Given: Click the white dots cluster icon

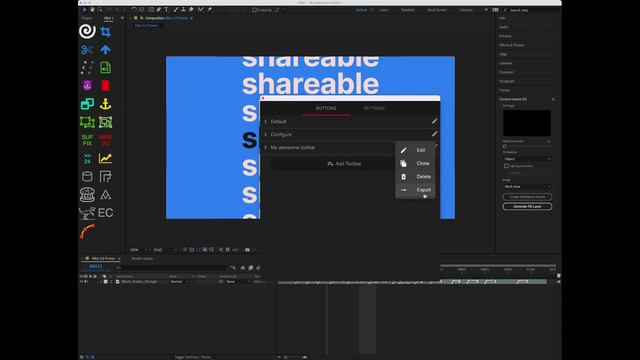Looking at the screenshot, I should [87, 67].
